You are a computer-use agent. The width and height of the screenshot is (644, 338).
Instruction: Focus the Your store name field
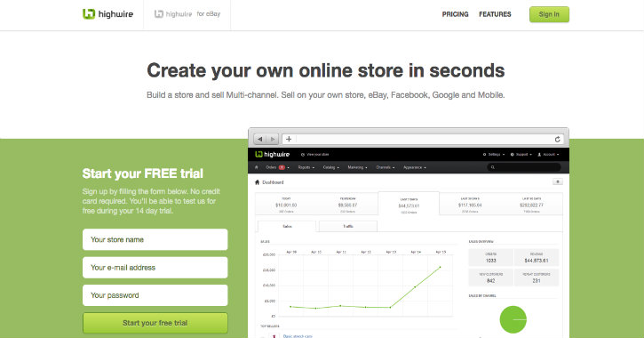[155, 239]
